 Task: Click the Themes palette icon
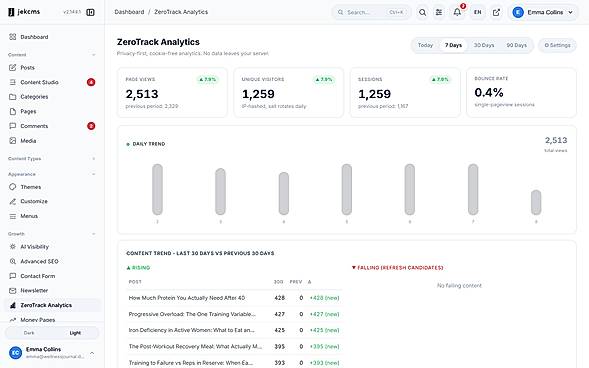[13, 187]
